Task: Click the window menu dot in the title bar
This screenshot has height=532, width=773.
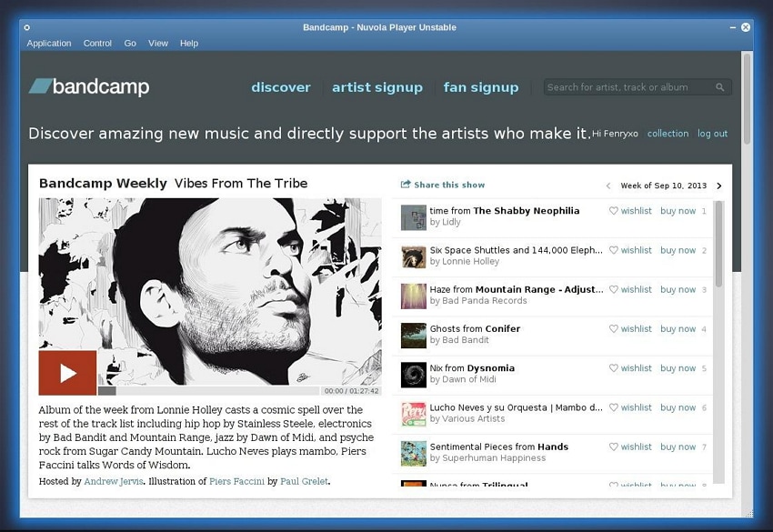Action: pyautogui.click(x=27, y=27)
